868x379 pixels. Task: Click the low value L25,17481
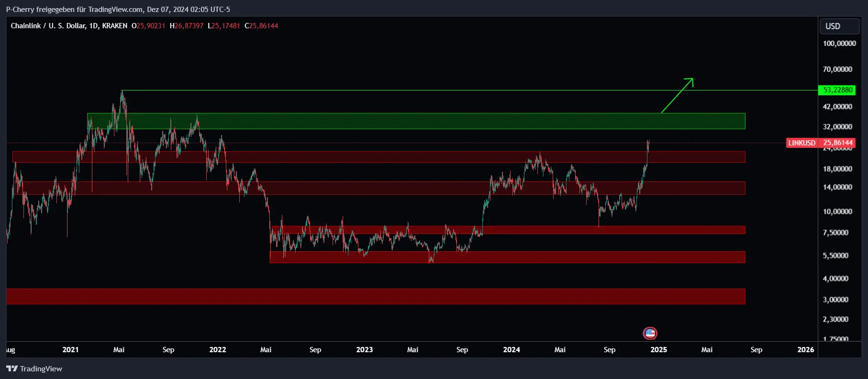point(224,26)
